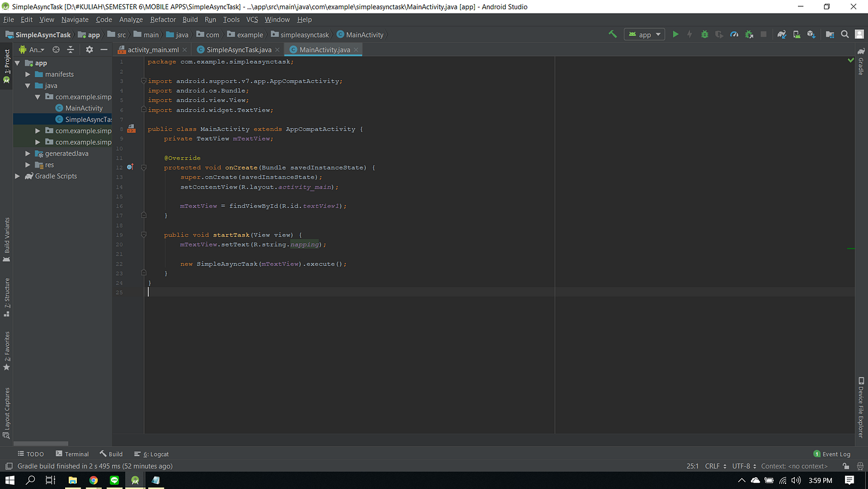Screen dimensions: 868x489
Task: Sync project with Gradle files
Action: [x=782, y=35]
